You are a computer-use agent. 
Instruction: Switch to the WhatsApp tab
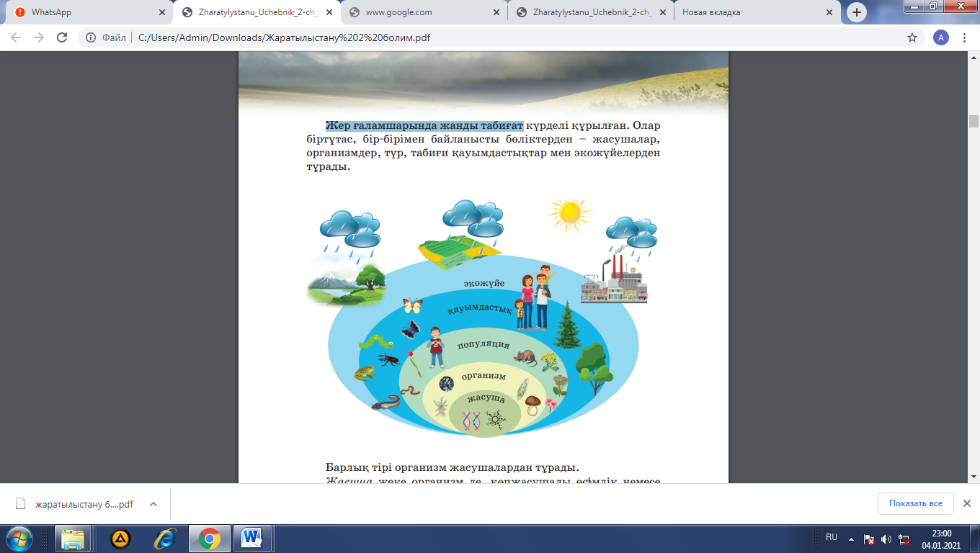(x=89, y=12)
